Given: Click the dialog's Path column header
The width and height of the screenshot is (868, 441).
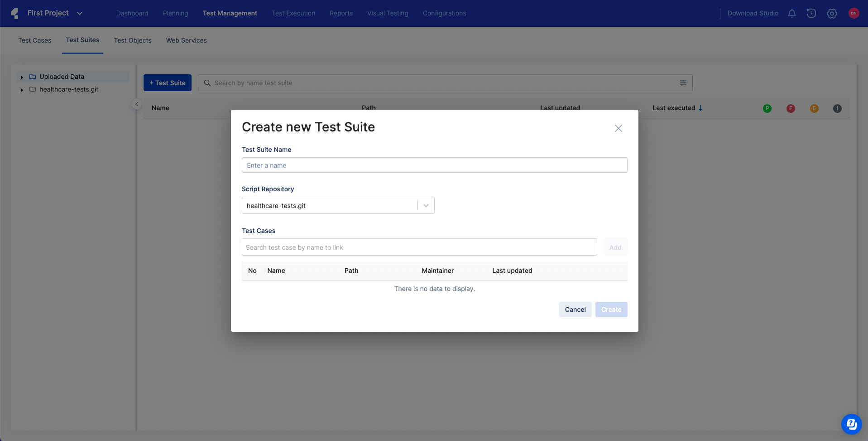Looking at the screenshot, I should coord(351,271).
